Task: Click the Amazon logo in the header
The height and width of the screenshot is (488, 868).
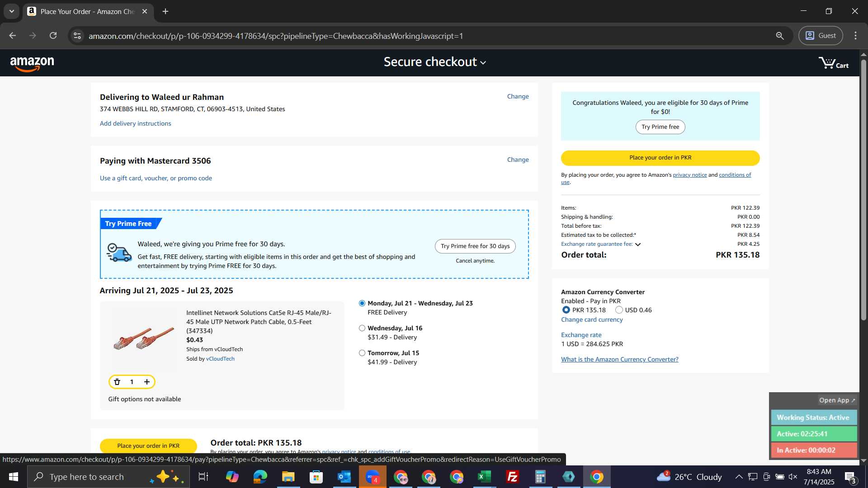Action: [32, 64]
